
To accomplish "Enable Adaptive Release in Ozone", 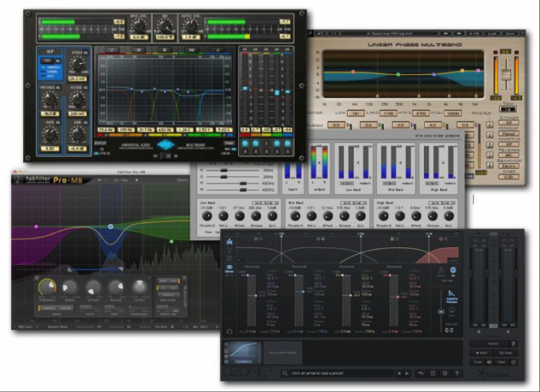I will (x=452, y=296).
